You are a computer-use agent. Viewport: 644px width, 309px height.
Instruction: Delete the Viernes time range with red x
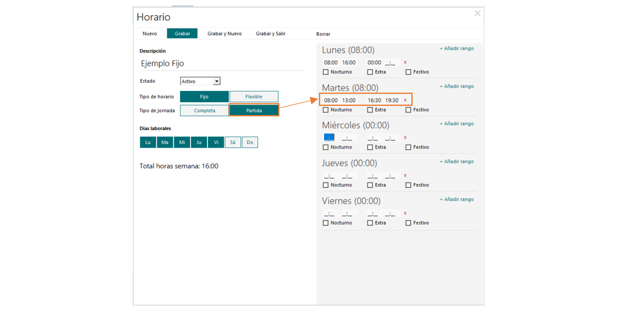pyautogui.click(x=405, y=214)
